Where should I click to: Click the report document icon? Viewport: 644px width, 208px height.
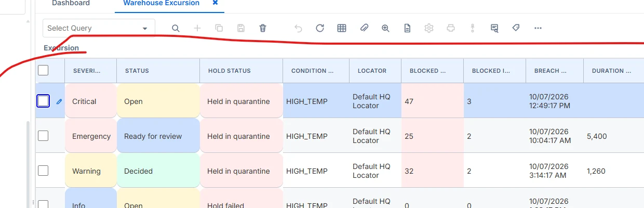(x=407, y=28)
